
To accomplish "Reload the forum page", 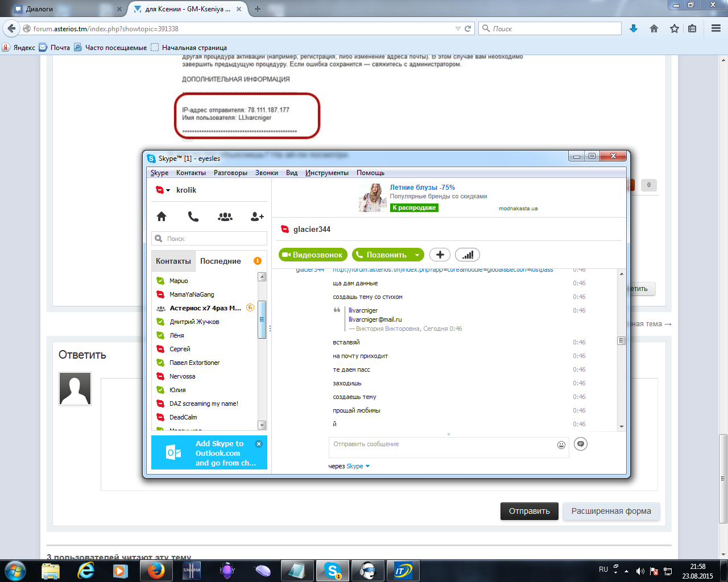I will point(468,28).
